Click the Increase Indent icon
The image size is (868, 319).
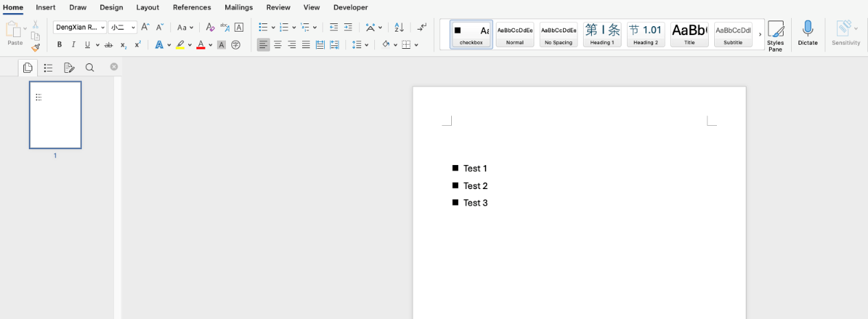[348, 27]
